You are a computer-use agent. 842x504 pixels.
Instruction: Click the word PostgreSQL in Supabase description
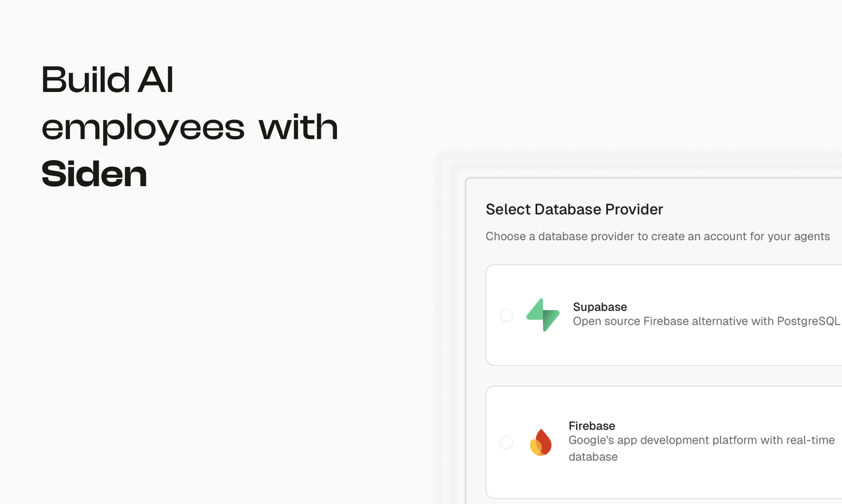(808, 321)
